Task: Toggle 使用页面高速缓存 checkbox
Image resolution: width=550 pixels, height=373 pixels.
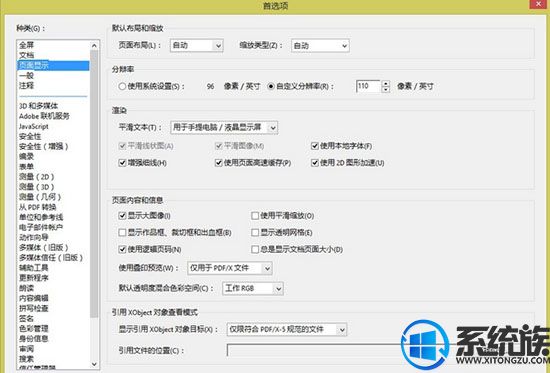Action: click(219, 163)
